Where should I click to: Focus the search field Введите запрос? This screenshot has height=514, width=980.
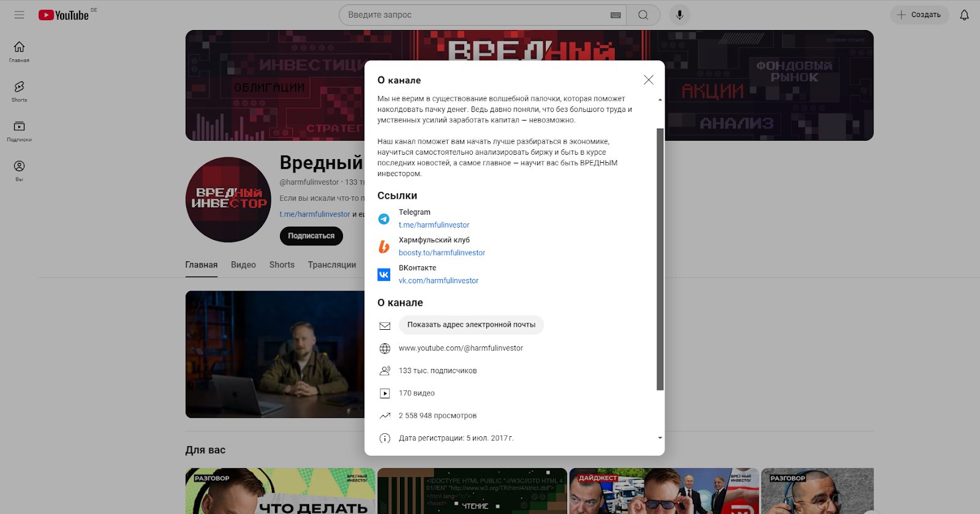tap(475, 15)
